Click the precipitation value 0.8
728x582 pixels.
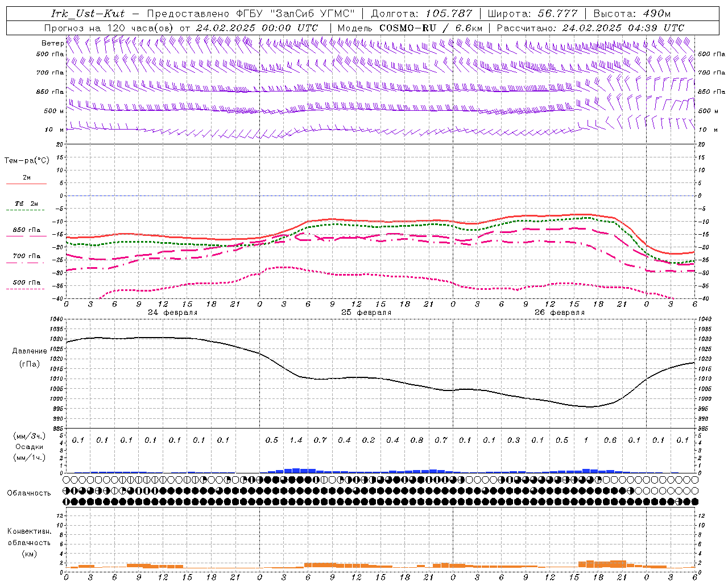417,440
